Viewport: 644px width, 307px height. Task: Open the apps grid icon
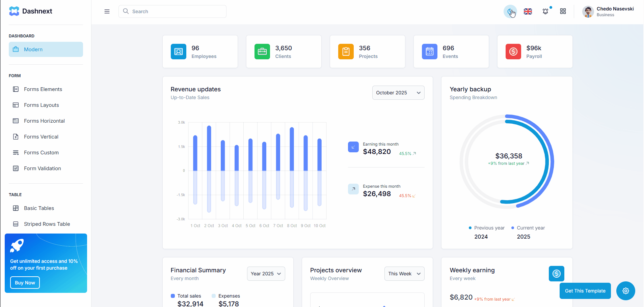pyautogui.click(x=563, y=11)
